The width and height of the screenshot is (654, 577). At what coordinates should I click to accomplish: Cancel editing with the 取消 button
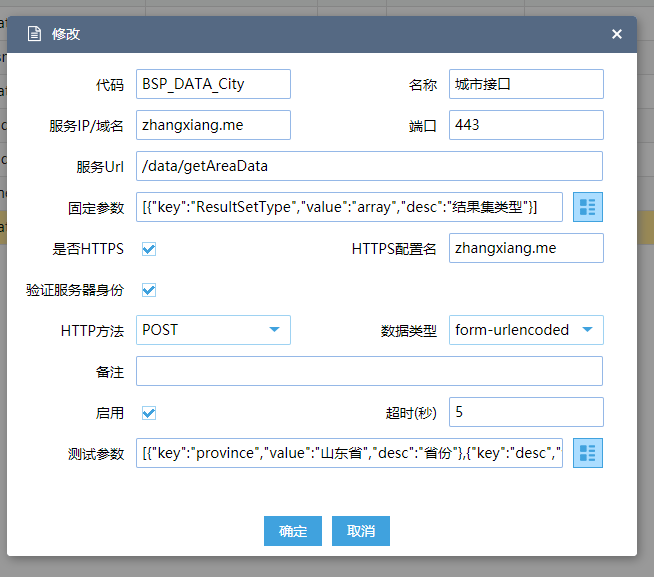[361, 531]
